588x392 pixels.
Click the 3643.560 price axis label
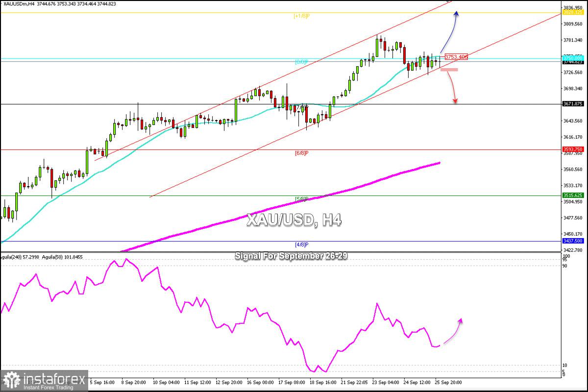[x=573, y=121]
